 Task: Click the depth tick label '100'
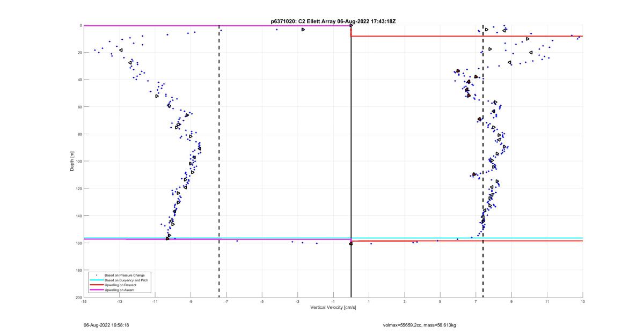pos(78,161)
